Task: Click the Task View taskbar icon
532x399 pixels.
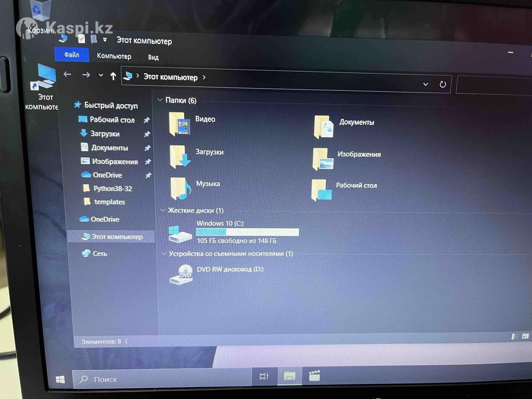Action: pos(264,376)
